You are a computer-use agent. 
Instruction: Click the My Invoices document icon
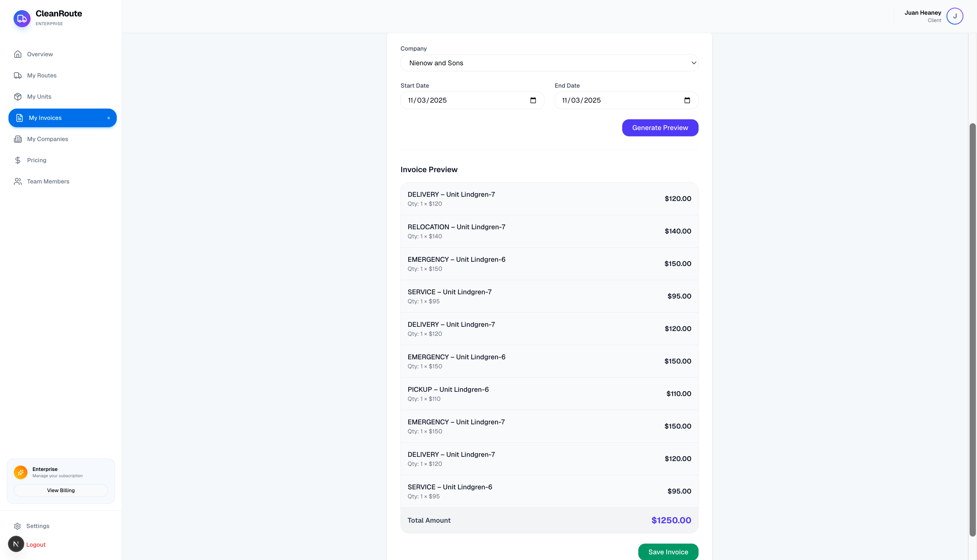20,118
